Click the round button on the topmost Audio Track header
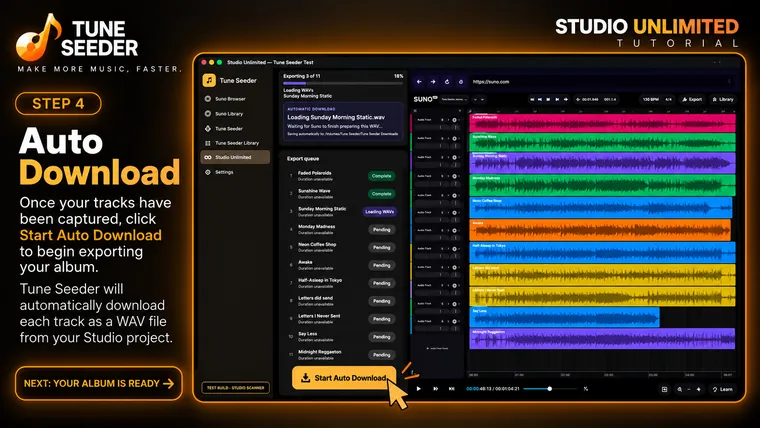Screen dimensions: 760x428 coord(455,120)
